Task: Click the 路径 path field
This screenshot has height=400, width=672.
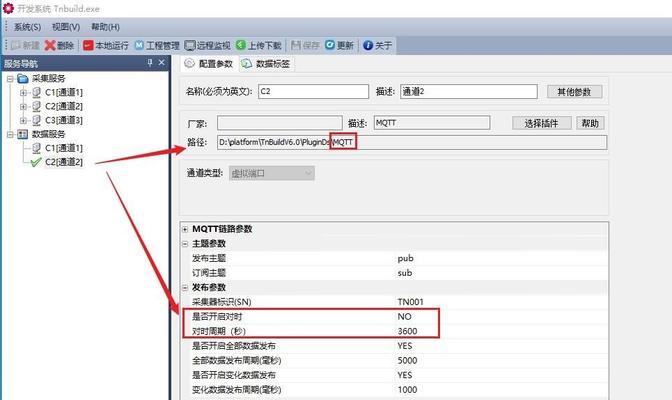Action: point(412,142)
